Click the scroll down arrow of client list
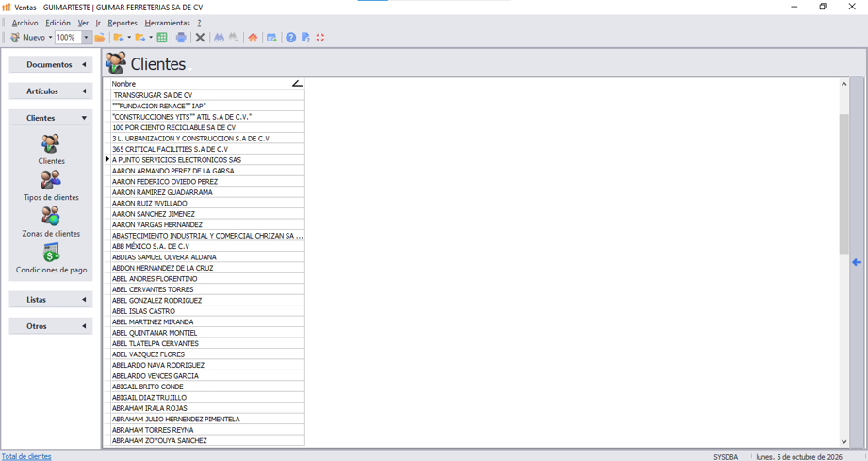 point(843,441)
